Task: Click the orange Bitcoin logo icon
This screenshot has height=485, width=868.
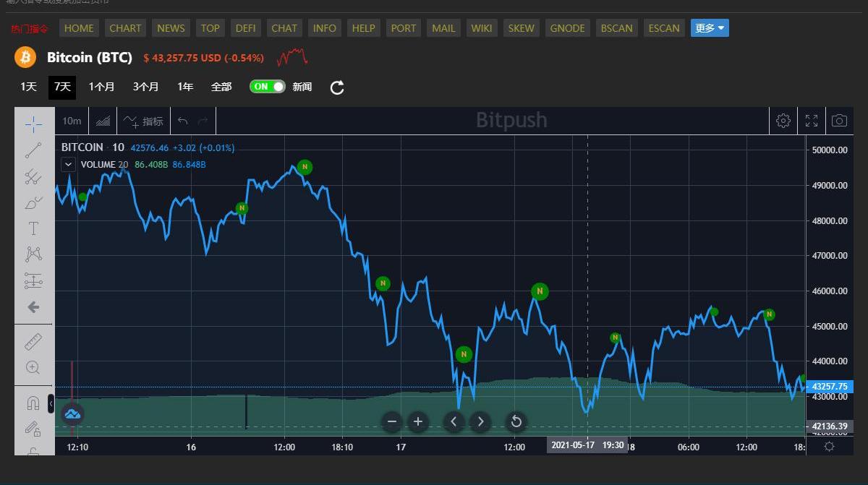Action: pos(25,56)
